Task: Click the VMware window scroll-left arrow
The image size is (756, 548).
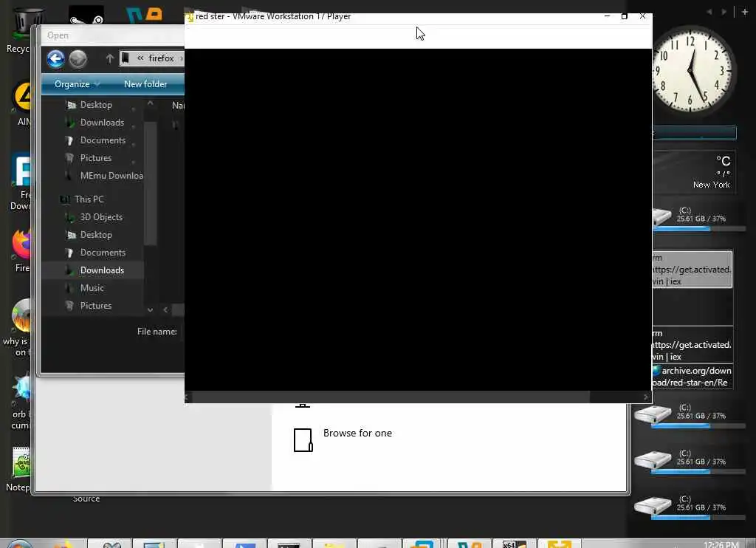Action: click(x=188, y=397)
